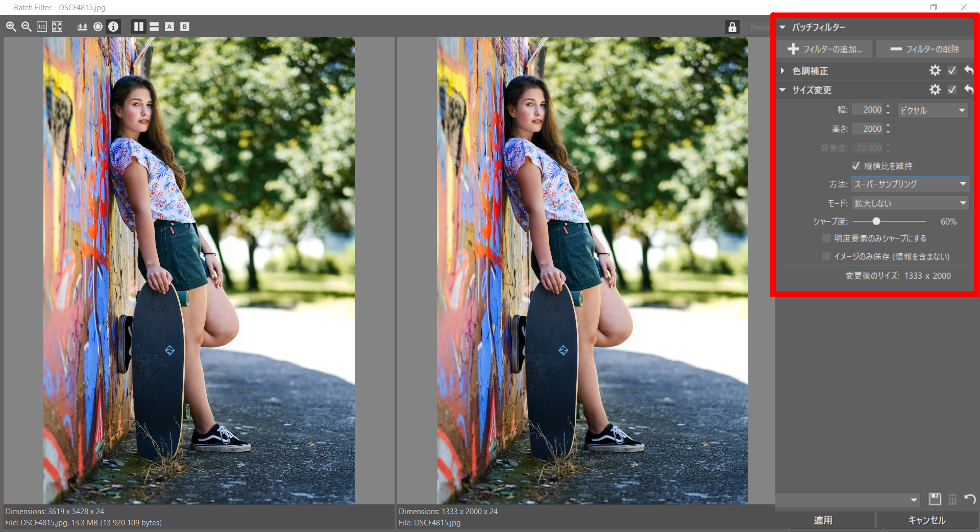
Task: Reset all batch filter settings
Action: point(970,499)
